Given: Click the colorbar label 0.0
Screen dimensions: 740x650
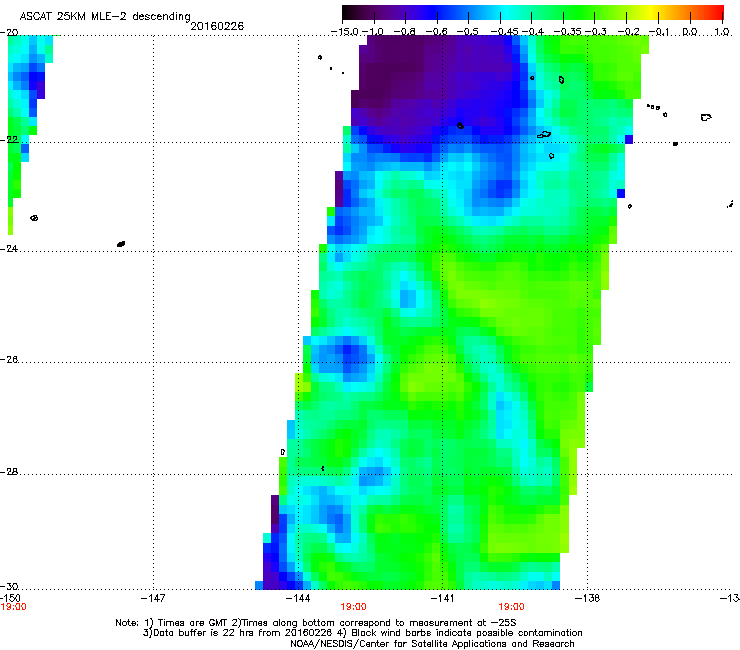Looking at the screenshot, I should (690, 32).
